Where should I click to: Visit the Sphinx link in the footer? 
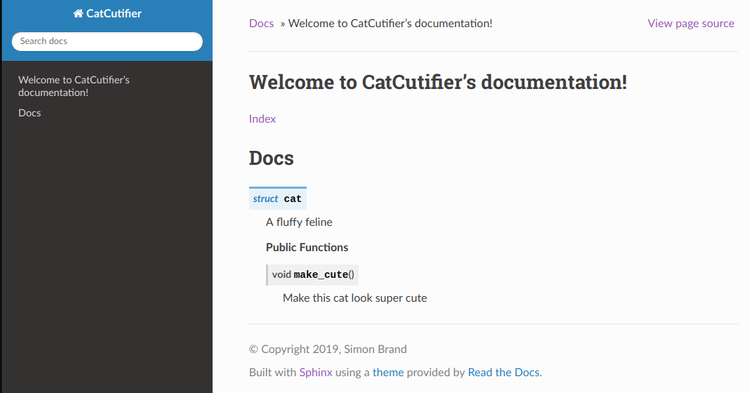click(316, 372)
